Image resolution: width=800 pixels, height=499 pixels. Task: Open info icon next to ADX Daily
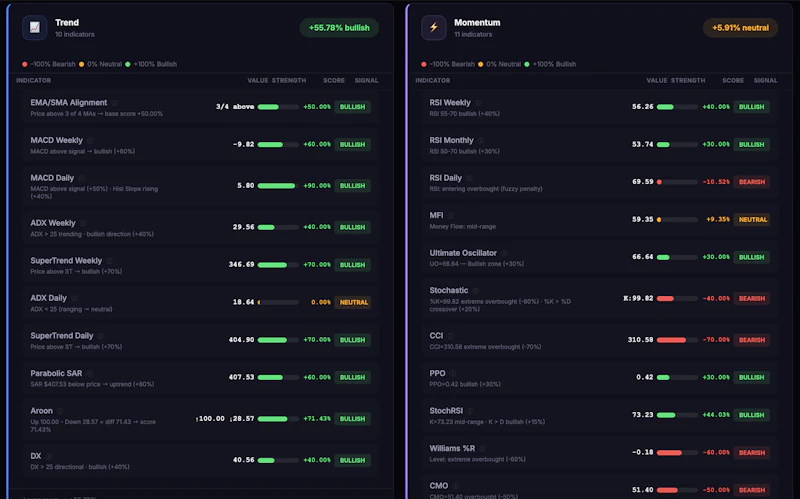click(74, 298)
